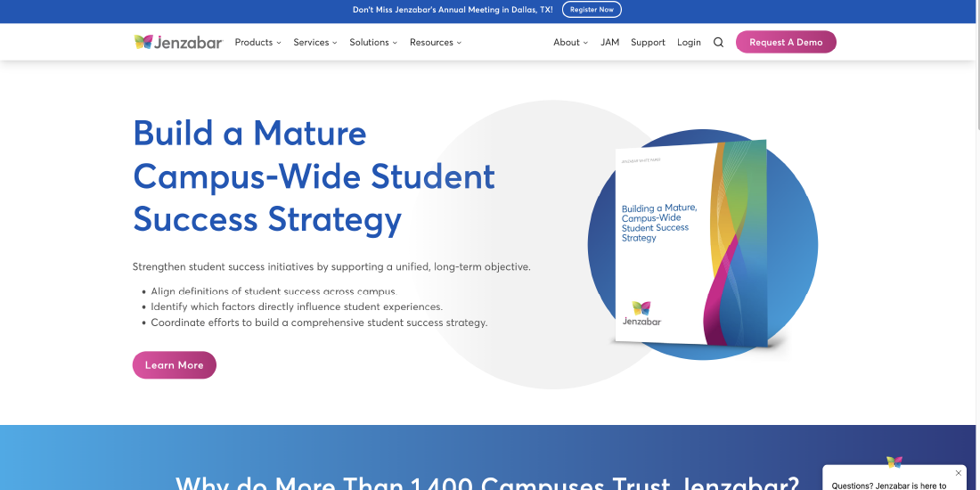Viewport: 980px width, 490px height.
Task: Expand the Products dropdown menu
Action: click(257, 42)
